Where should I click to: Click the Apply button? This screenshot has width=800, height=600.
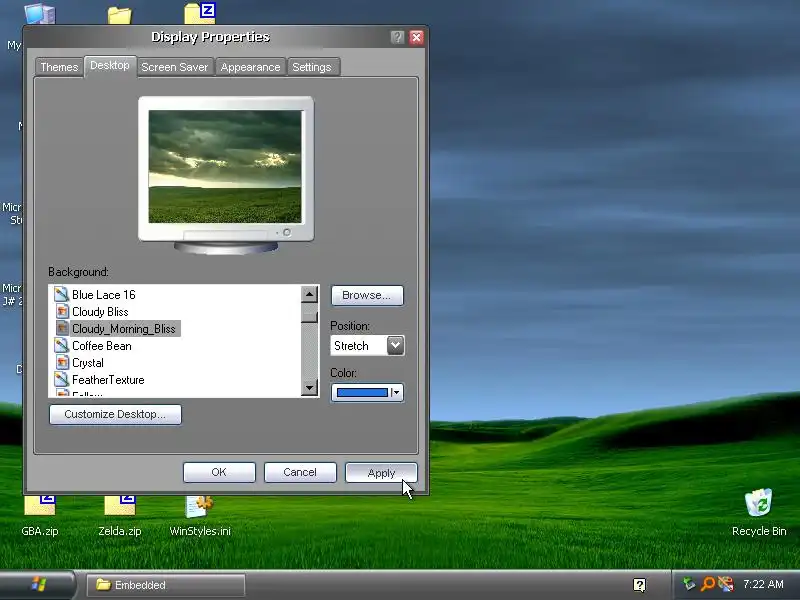point(381,472)
